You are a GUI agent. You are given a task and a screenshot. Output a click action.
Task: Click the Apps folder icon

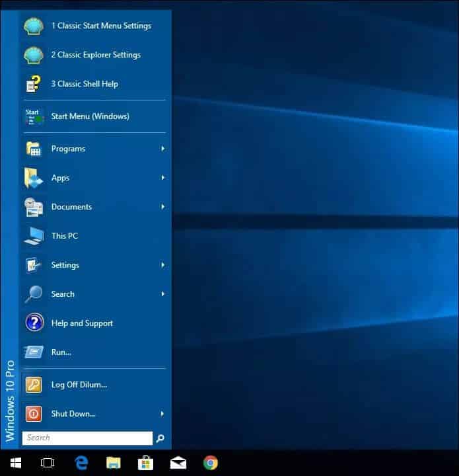tap(33, 178)
